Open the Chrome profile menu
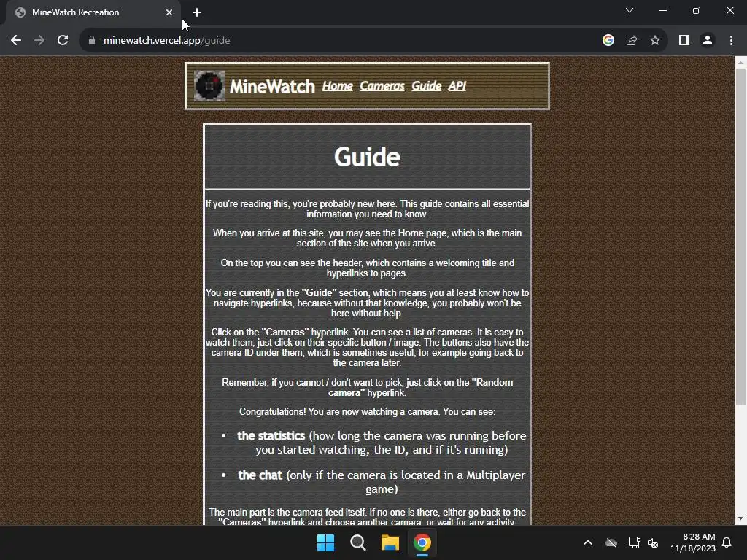 point(708,41)
